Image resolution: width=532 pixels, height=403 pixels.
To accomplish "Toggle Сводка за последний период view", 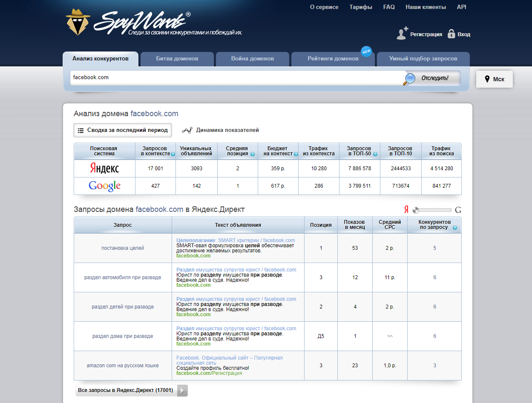I will pyautogui.click(x=123, y=130).
